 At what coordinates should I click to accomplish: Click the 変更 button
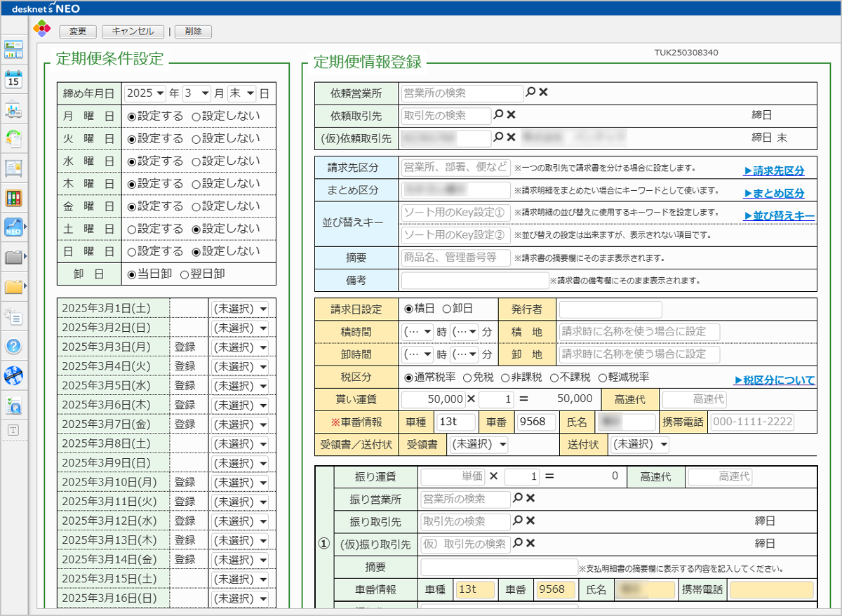pos(78,32)
